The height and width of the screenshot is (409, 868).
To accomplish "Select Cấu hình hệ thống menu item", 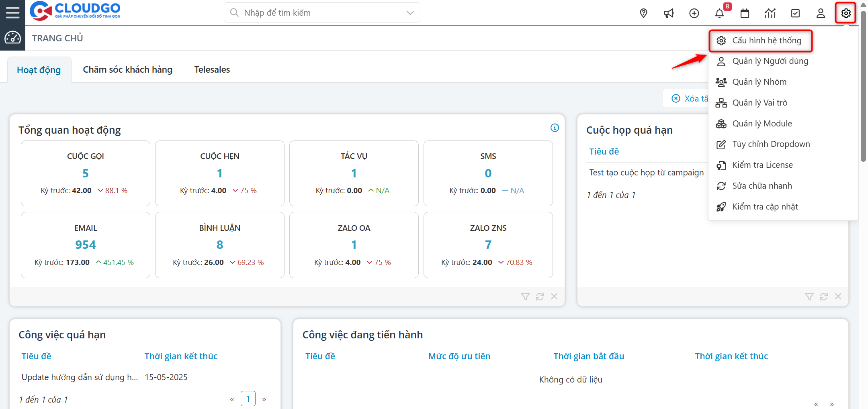I will coord(766,41).
